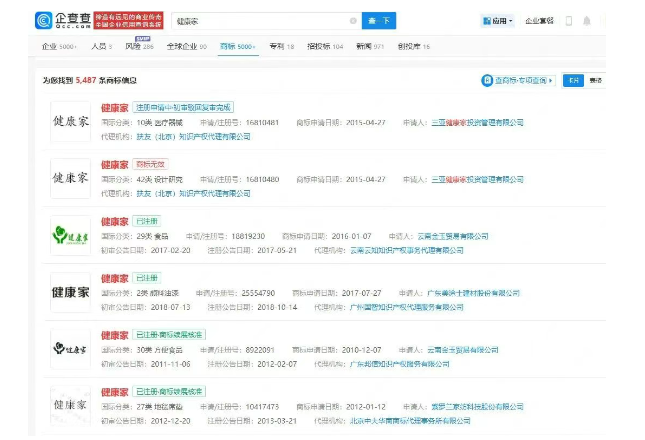This screenshot has width=645, height=440.
Task: Switch to the 专利 tab
Action: [281, 47]
